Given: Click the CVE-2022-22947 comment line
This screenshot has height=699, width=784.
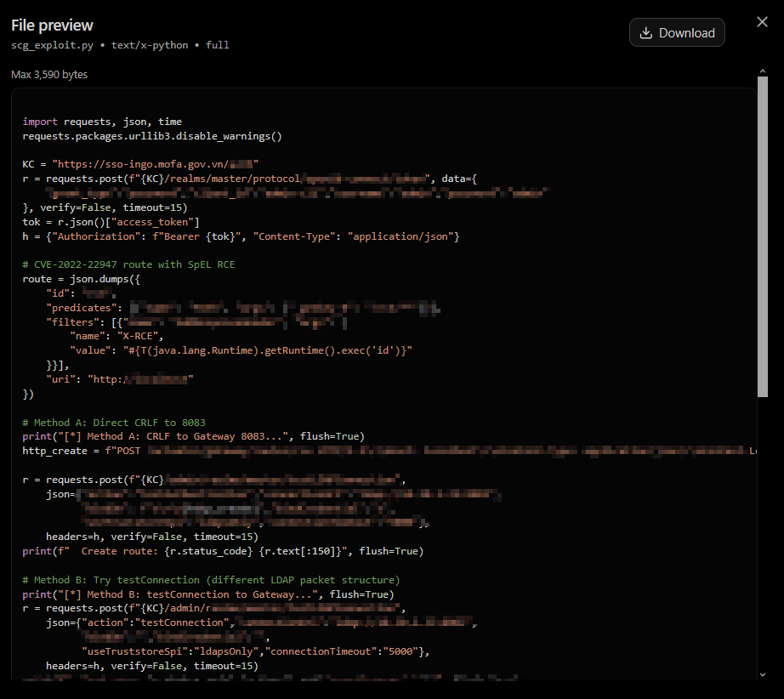Looking at the screenshot, I should (x=128, y=264).
